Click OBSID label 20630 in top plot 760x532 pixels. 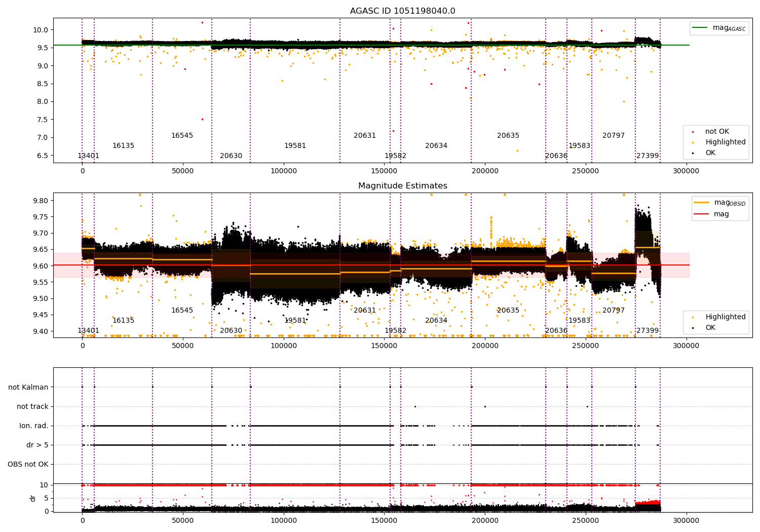[x=231, y=156]
